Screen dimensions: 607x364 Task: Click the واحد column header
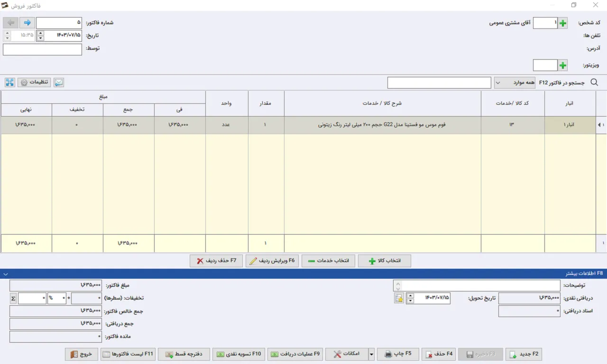227,103
